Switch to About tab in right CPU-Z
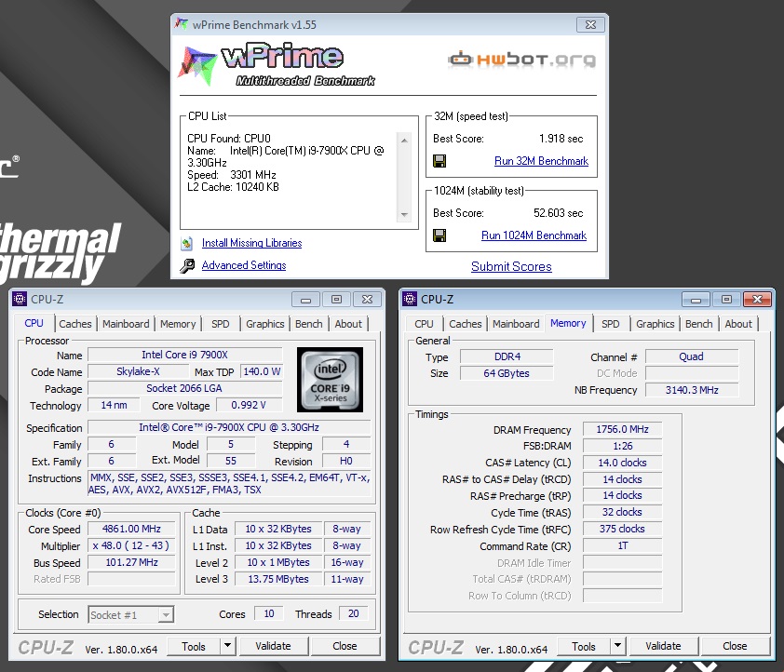This screenshot has height=672, width=784. [738, 324]
